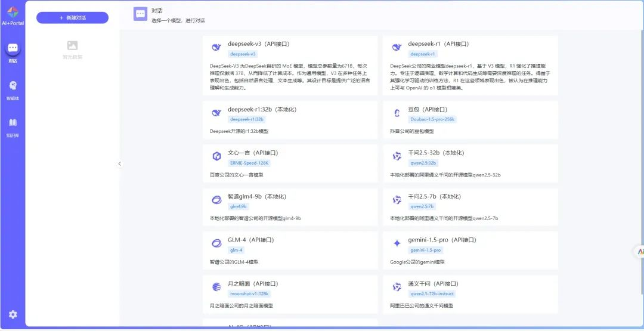644x331 pixels.
Task: Click the qwen2.5:7b tag
Action: 422,206
